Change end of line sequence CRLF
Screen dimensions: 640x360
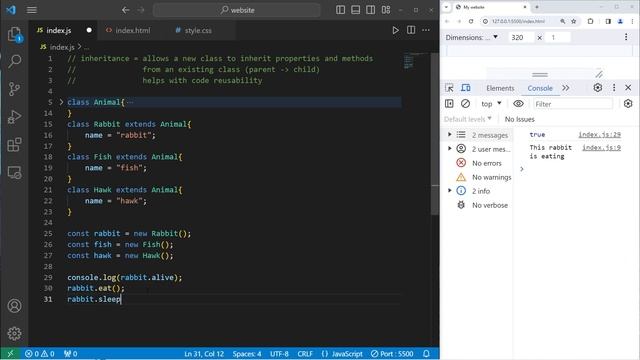pos(304,353)
